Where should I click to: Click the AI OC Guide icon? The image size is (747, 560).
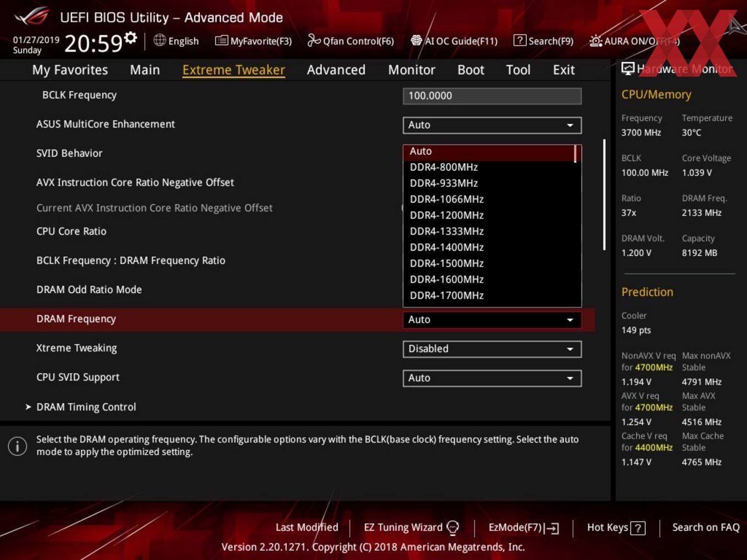pyautogui.click(x=416, y=41)
